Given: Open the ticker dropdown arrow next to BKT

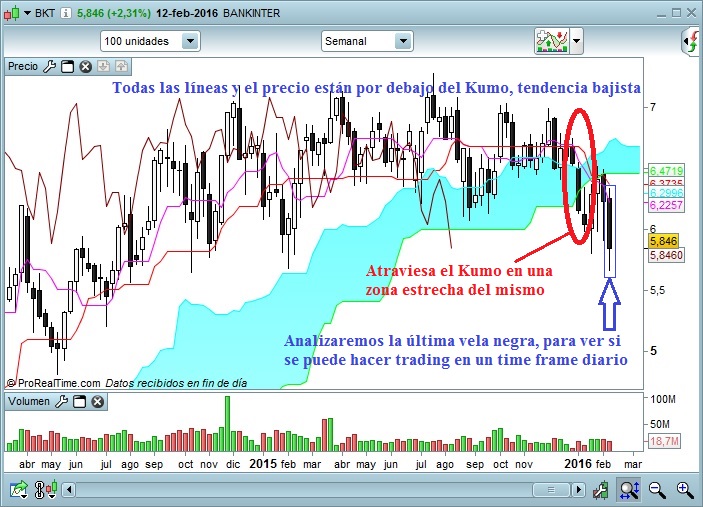Looking at the screenshot, I should [x=27, y=13].
